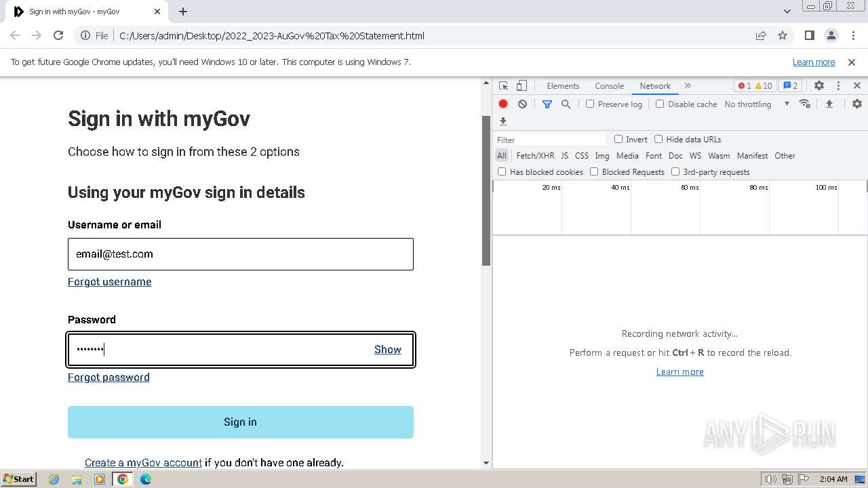
Task: Show the typed password
Action: click(388, 350)
